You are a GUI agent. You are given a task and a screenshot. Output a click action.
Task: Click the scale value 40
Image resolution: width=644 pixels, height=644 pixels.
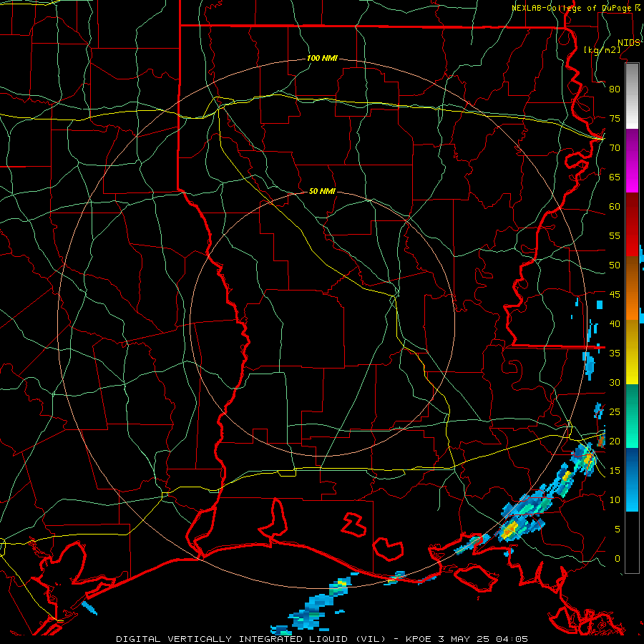[615, 323]
